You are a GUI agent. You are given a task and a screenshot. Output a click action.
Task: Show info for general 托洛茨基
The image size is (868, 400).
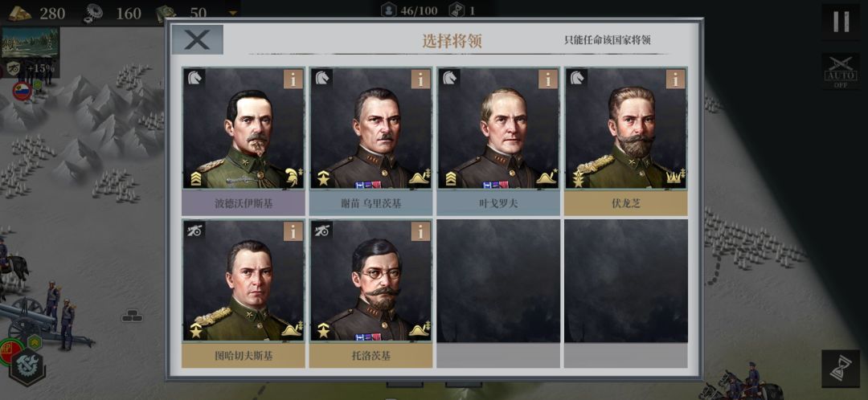coord(420,231)
